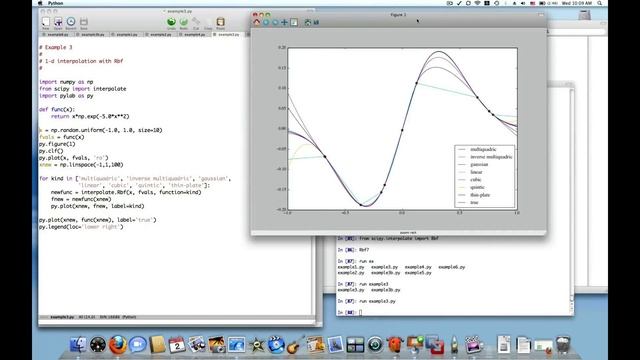Click code line 'import numpy as np'

pos(66,82)
